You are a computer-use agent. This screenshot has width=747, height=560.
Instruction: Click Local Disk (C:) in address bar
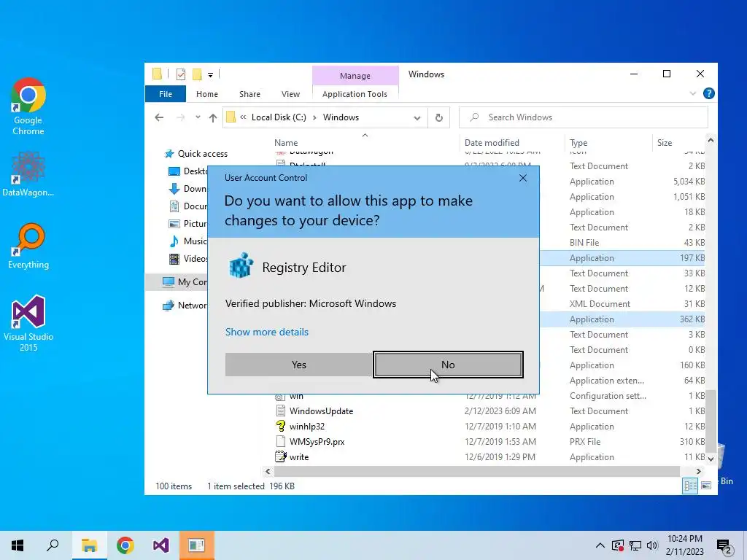[279, 117]
